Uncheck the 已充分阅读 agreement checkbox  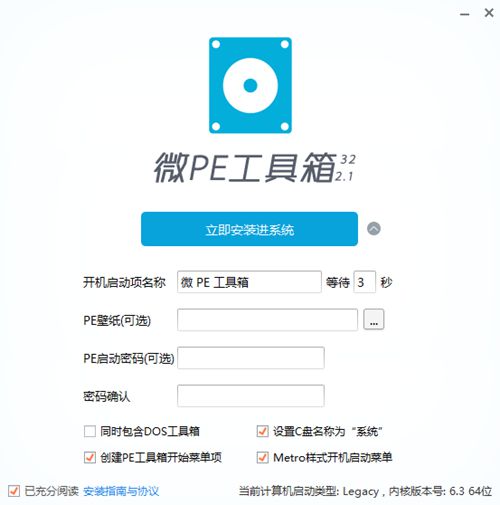coord(14,491)
